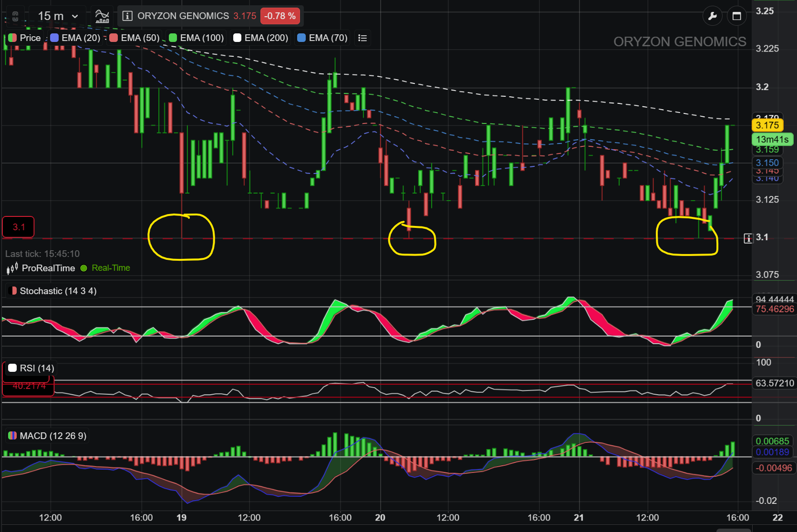Screen dimensions: 797x532
Task: Click the info icon beside ORYZON GENOMICS
Action: [127, 16]
